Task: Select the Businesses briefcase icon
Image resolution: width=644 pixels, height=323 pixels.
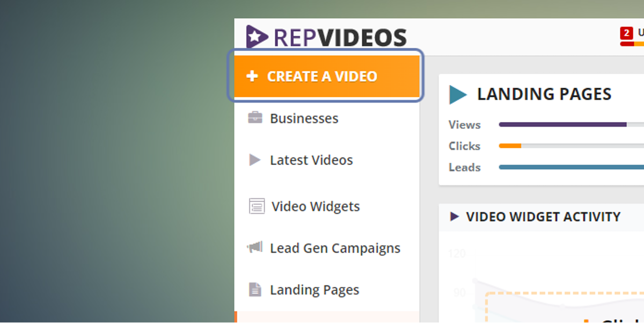Action: (256, 118)
